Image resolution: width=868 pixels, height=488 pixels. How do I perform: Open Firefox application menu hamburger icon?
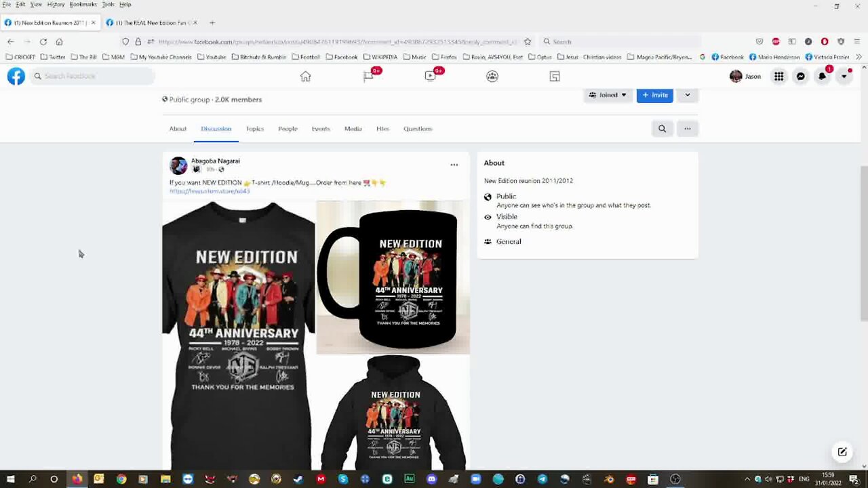pyautogui.click(x=858, y=41)
